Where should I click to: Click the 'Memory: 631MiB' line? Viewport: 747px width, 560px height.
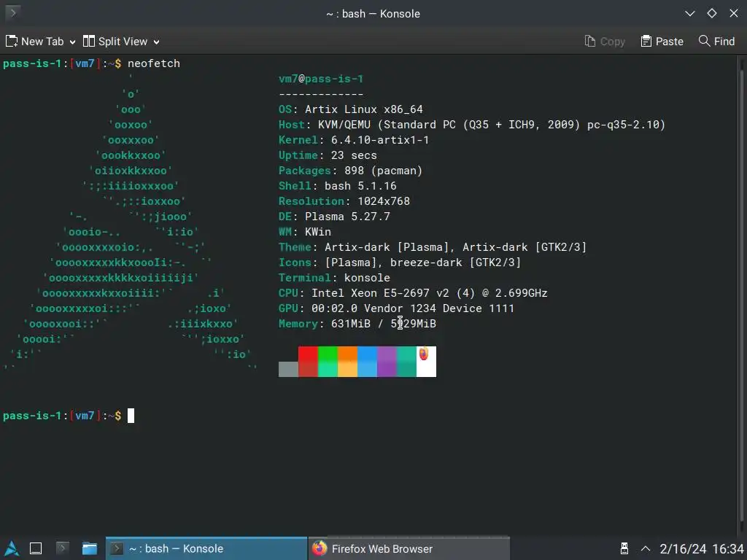click(357, 323)
